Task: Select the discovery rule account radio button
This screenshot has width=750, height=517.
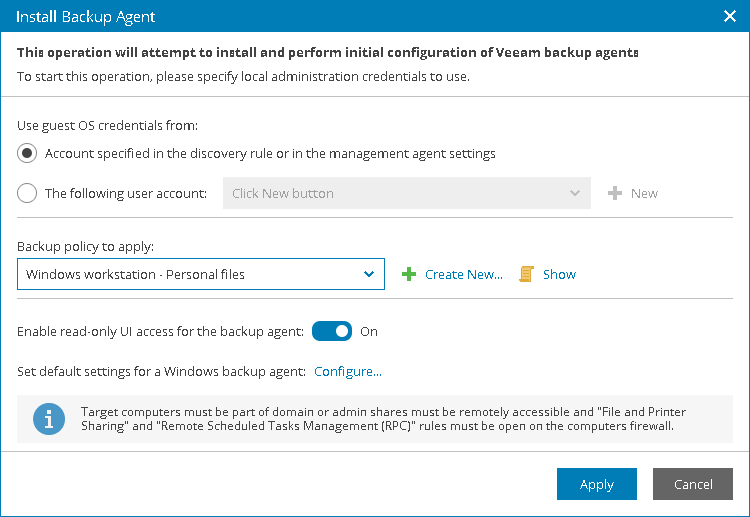Action: [27, 154]
